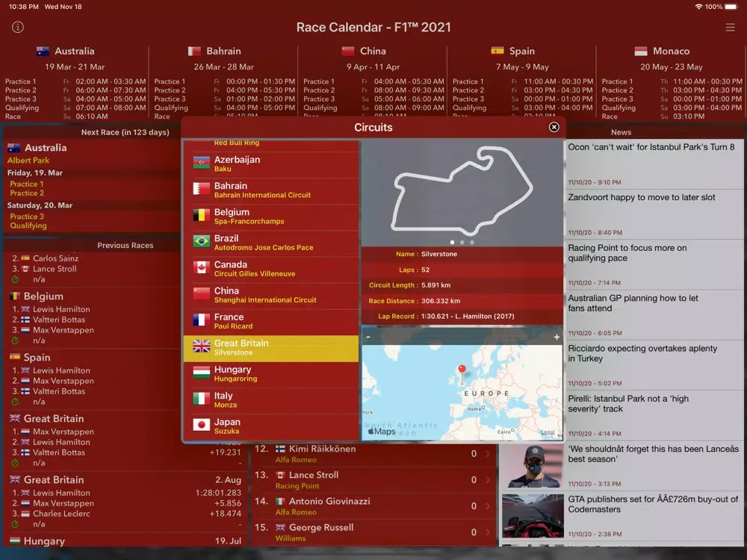Open Bahrain race in the top calendar

click(223, 84)
